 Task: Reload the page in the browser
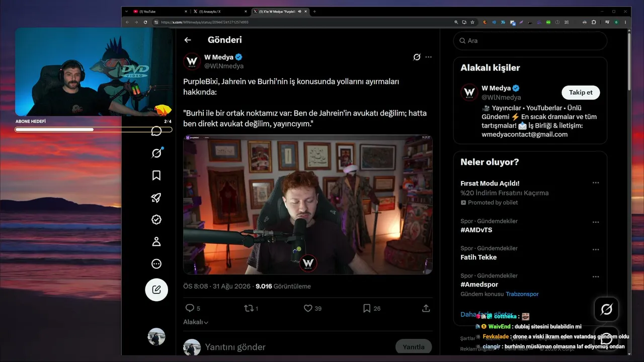pyautogui.click(x=145, y=22)
